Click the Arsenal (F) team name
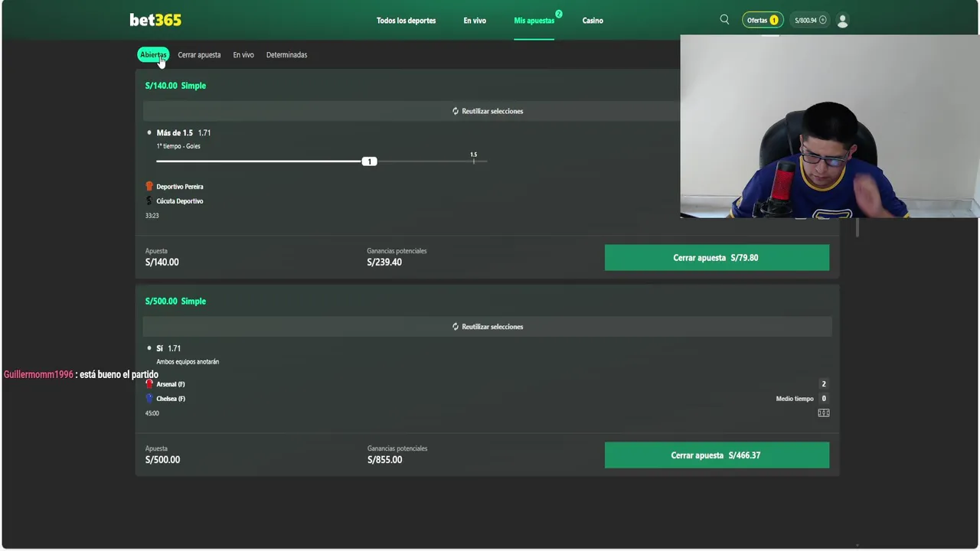 [x=171, y=384]
